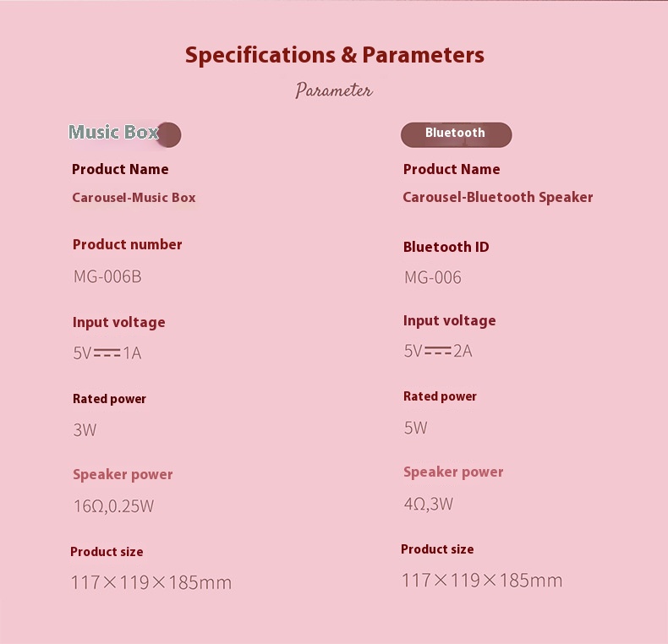Click Rated power label in Bluetooth column

point(440,396)
